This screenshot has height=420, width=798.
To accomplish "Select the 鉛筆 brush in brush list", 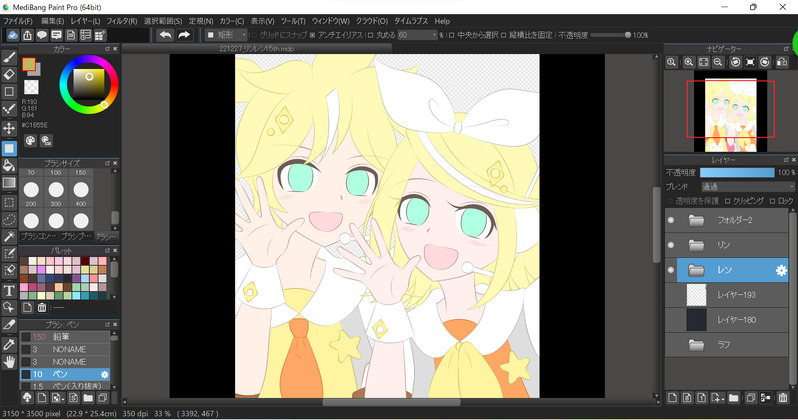I will coord(65,337).
